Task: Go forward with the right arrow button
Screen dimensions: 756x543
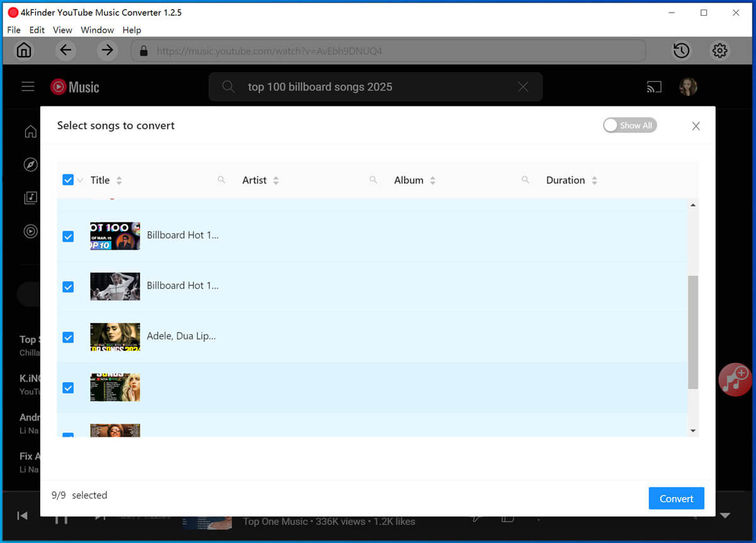Action: tap(108, 50)
